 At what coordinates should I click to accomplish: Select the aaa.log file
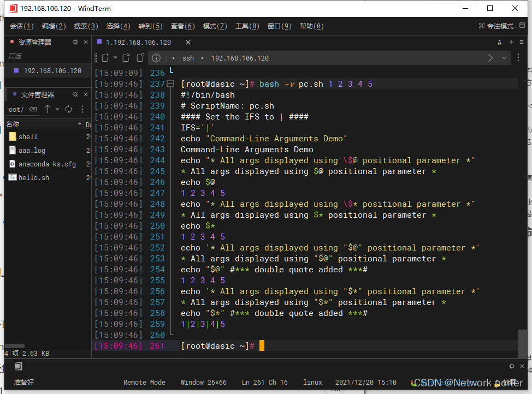[32, 150]
